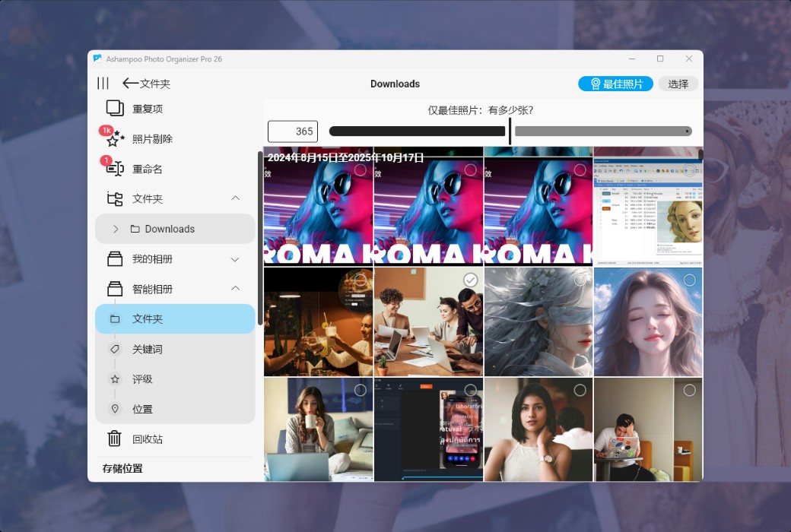The image size is (791, 532).
Task: Open the 重复项 duplicates finder icon
Action: [115, 108]
